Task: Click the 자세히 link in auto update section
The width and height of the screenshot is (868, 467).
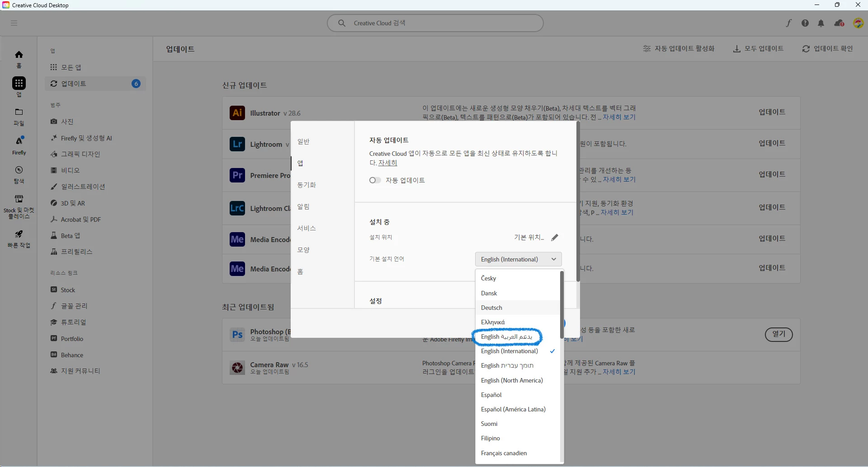Action: coord(387,163)
